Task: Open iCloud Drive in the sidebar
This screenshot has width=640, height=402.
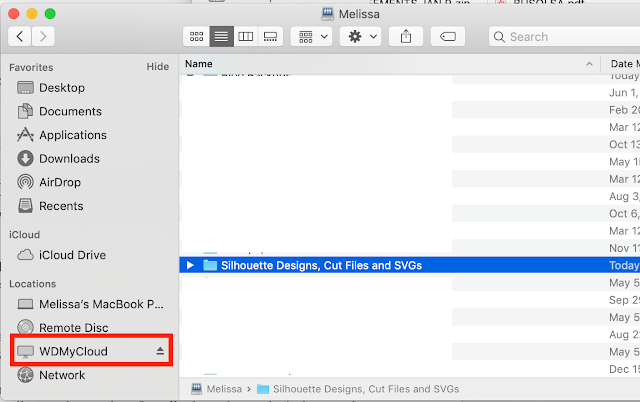Action: point(62,255)
